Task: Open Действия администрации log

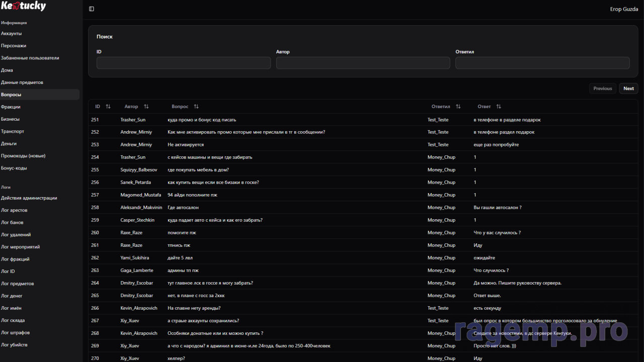Action: click(29, 198)
